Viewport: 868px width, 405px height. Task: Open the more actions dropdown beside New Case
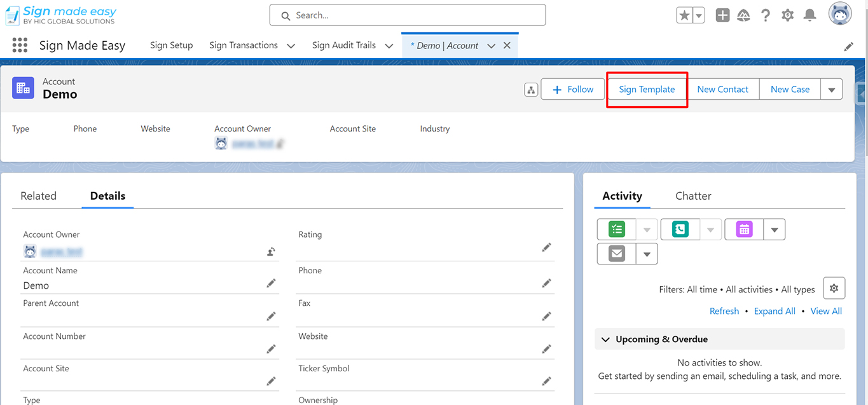[832, 90]
